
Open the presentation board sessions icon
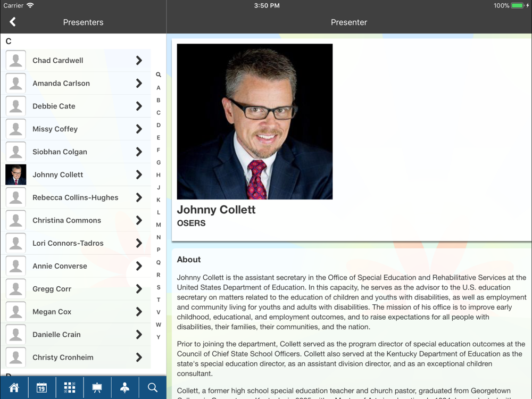tap(97, 387)
